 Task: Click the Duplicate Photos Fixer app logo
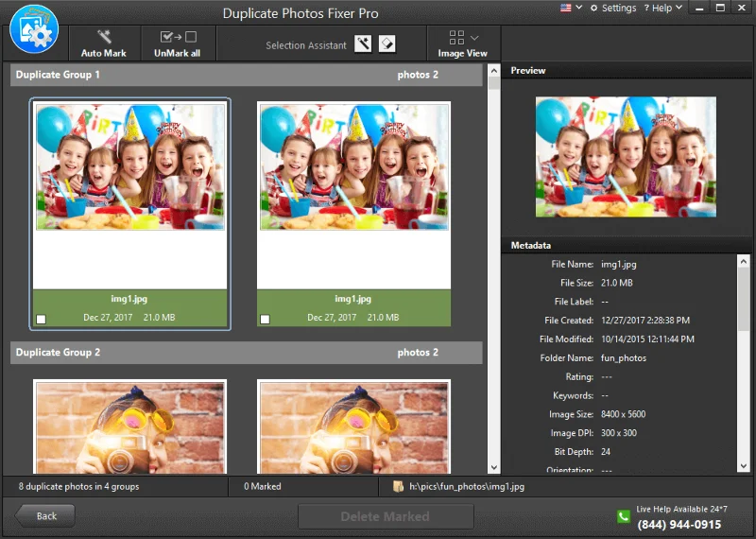pyautogui.click(x=35, y=31)
